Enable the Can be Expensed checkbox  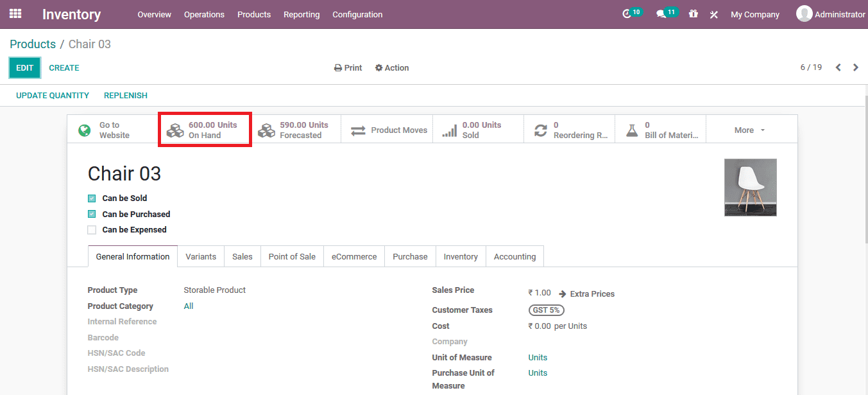point(91,229)
